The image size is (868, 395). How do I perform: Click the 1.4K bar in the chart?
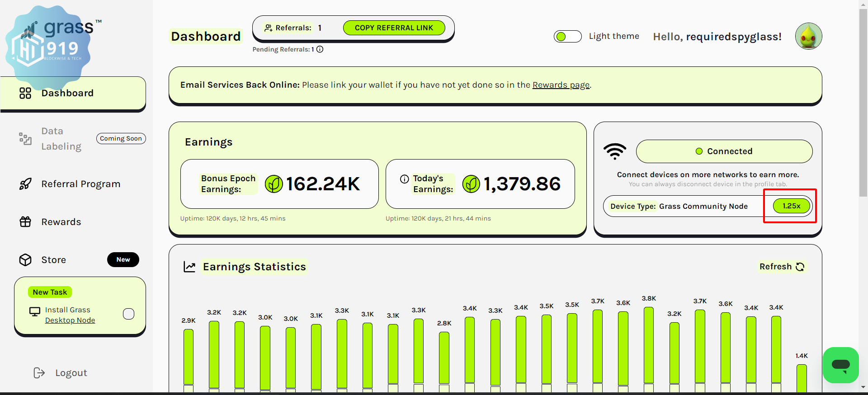[x=802, y=378]
